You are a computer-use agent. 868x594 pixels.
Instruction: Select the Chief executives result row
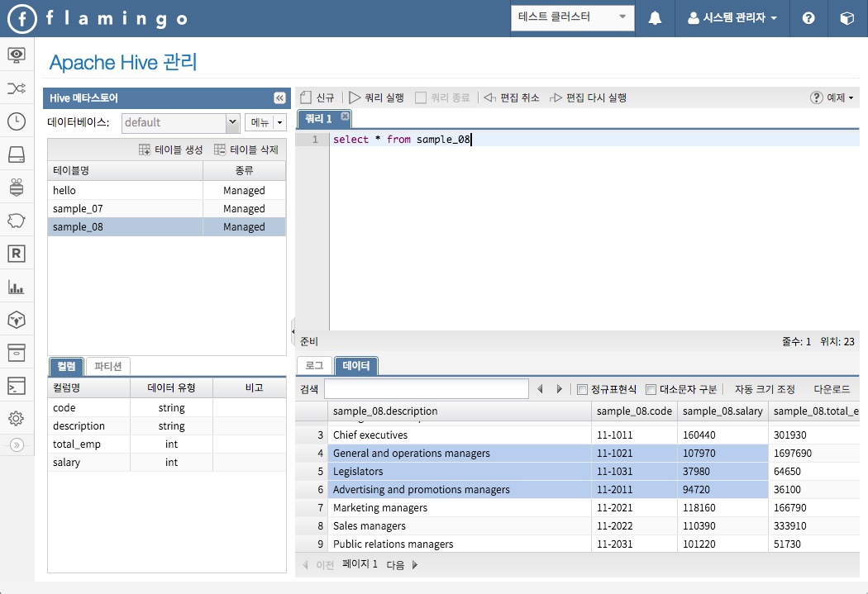point(577,435)
